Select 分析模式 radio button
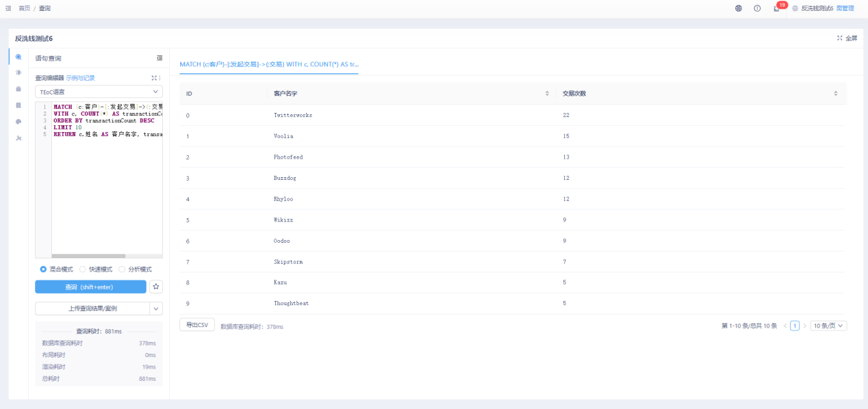 tap(122, 269)
